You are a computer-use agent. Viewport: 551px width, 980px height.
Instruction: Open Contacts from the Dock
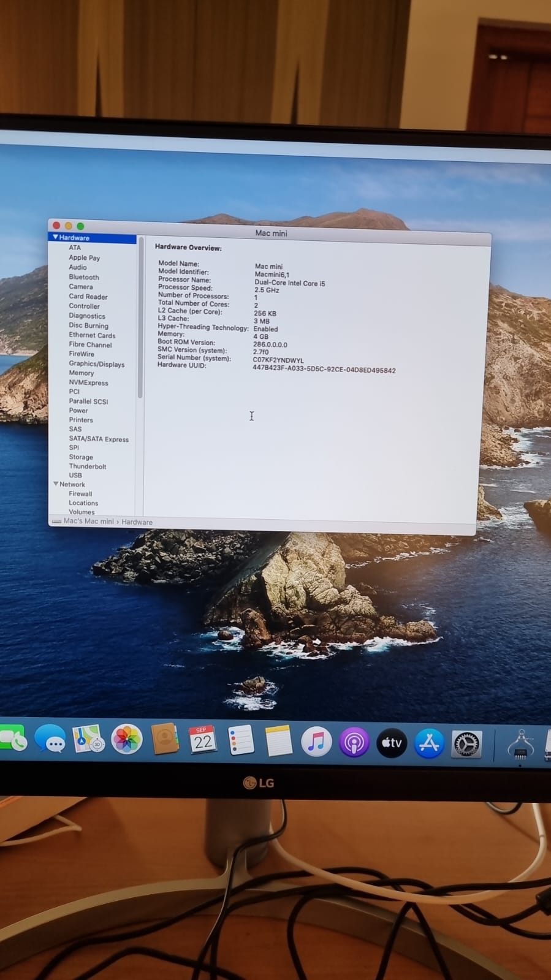point(164,740)
